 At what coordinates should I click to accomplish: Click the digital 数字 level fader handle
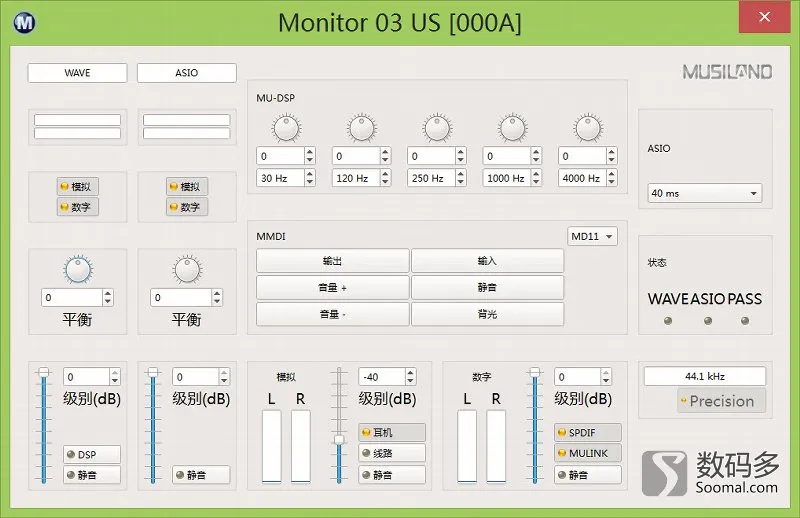click(535, 372)
